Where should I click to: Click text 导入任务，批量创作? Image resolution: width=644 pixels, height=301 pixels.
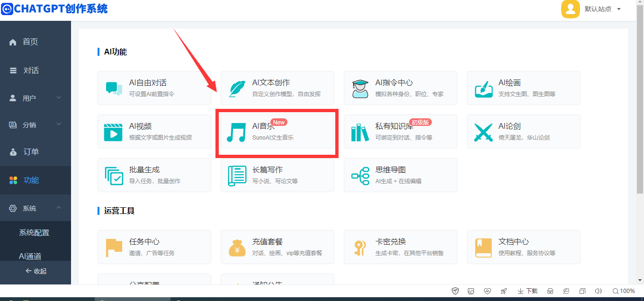click(x=155, y=181)
